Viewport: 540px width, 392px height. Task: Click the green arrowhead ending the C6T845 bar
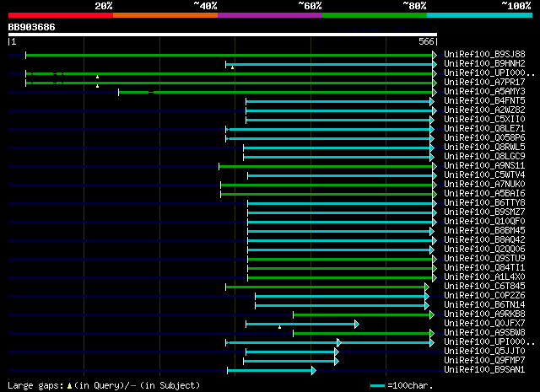pyautogui.click(x=427, y=287)
